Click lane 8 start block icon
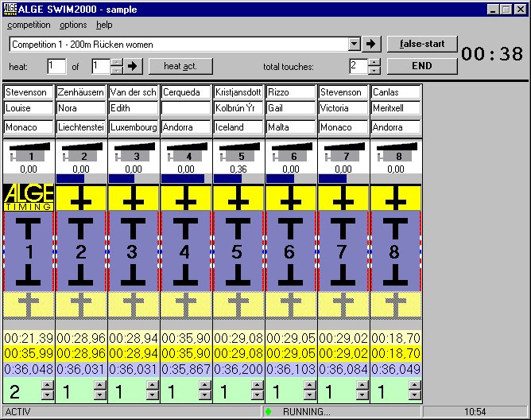The image size is (531, 420). click(x=397, y=152)
